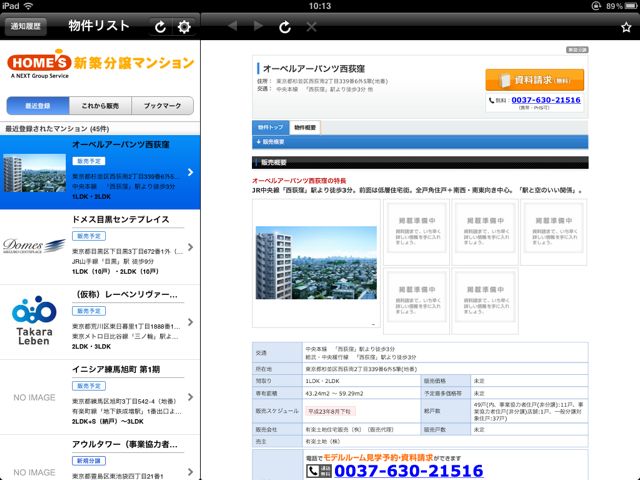The width and height of the screenshot is (640, 480).
Task: Jump to the 販売概要 anchor link
Action: click(271, 142)
